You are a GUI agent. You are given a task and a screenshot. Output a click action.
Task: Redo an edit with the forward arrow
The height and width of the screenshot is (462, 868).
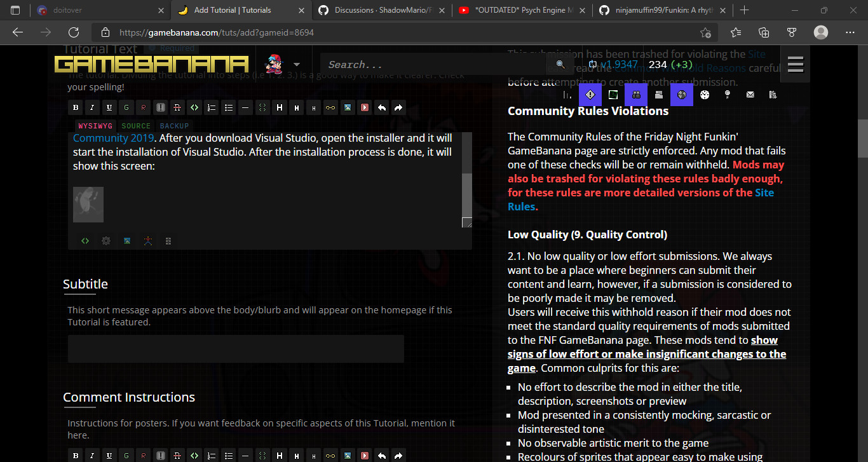pyautogui.click(x=398, y=107)
